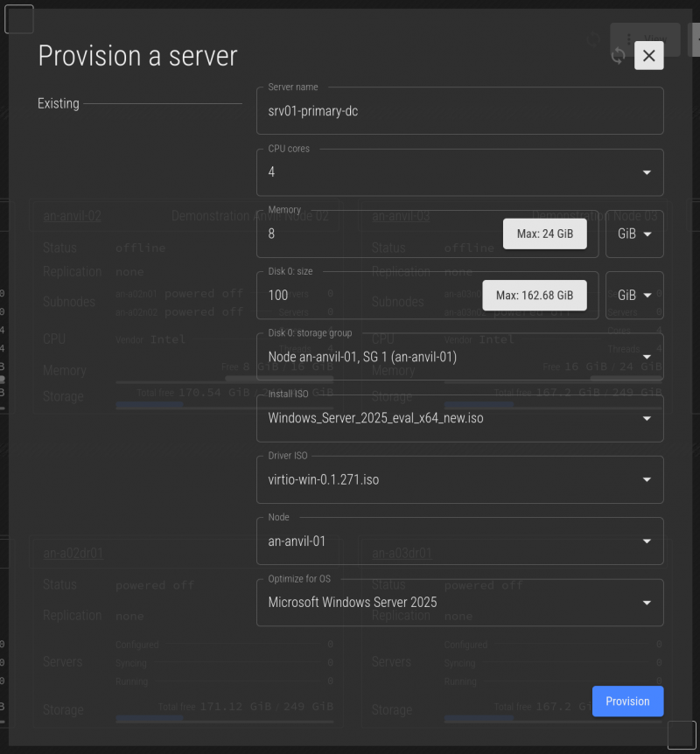Viewport: 700px width, 754px height.
Task: Open the Install ISO dropdown
Action: click(460, 418)
